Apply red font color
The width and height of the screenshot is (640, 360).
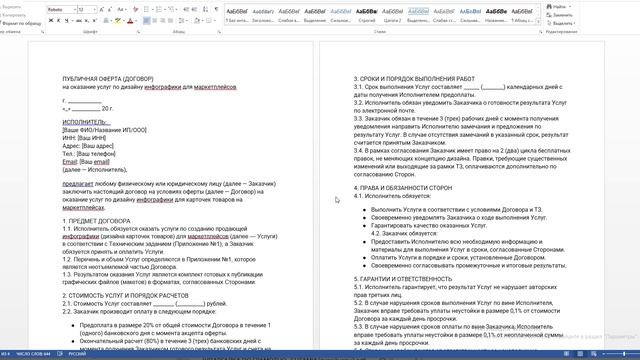(130, 20)
